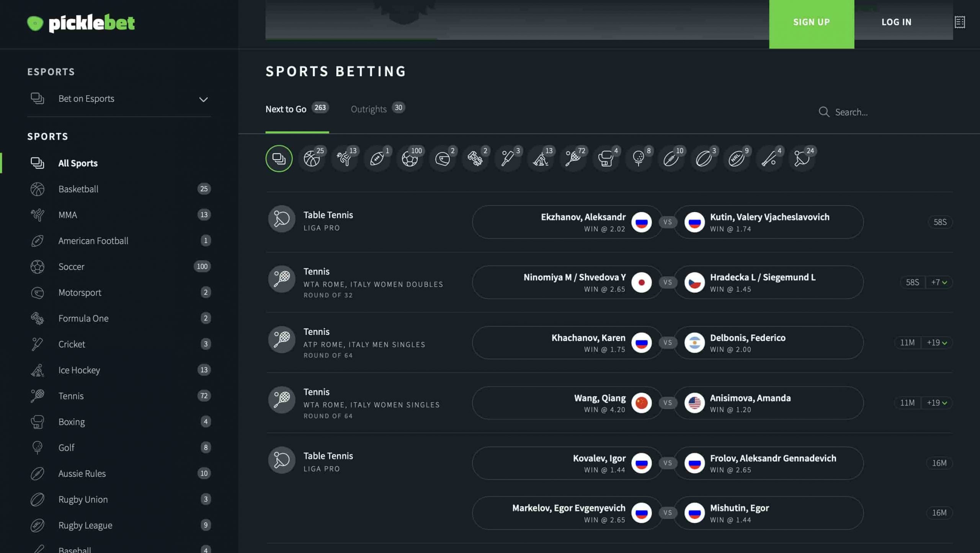This screenshot has height=553, width=980.
Task: Filter by Basketball icon in sports row
Action: click(312, 158)
